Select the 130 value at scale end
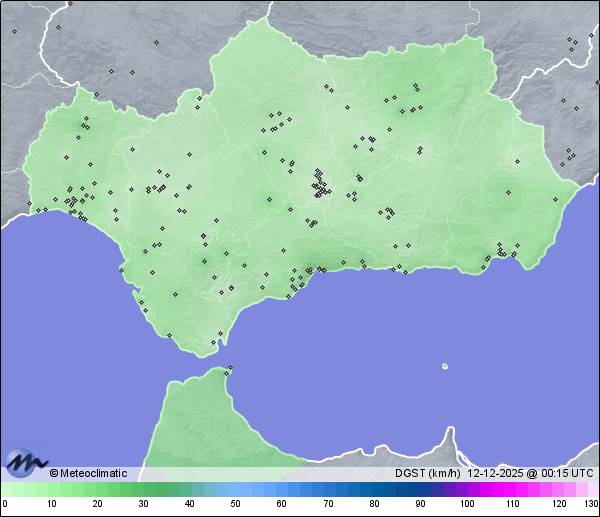 [591, 503]
